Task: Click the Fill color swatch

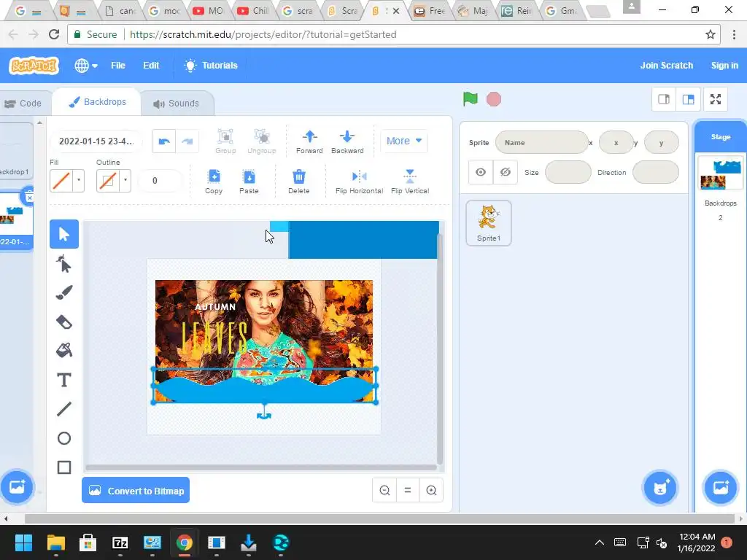Action: click(61, 181)
